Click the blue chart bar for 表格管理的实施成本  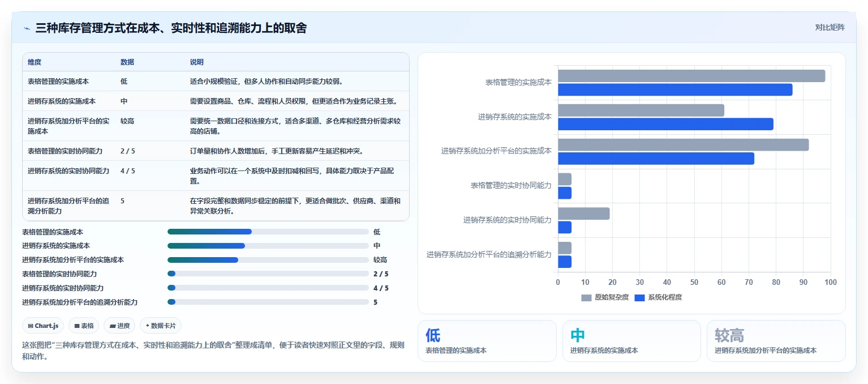click(675, 89)
